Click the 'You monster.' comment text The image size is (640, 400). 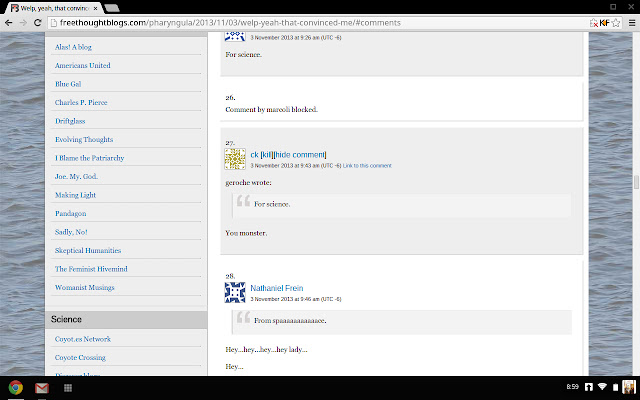point(246,233)
